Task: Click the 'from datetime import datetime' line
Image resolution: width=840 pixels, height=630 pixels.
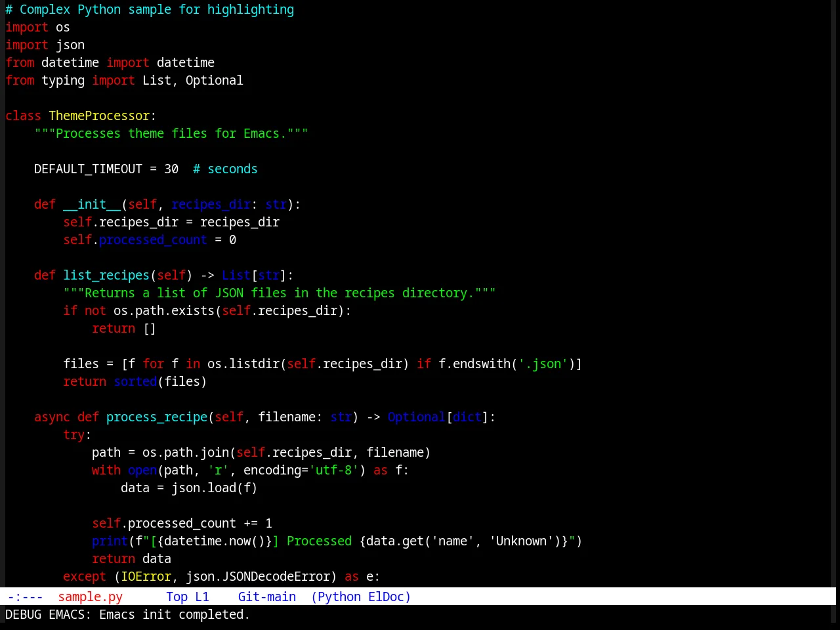Action: click(x=110, y=63)
